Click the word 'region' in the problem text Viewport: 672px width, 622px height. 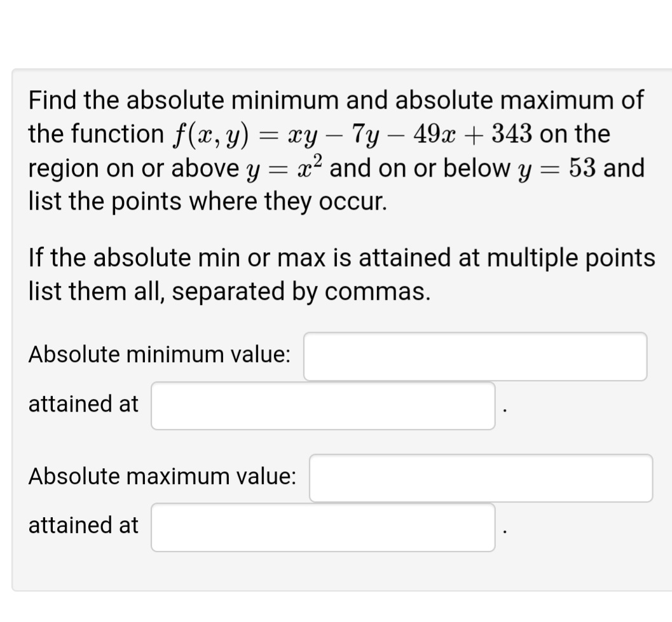[62, 168]
